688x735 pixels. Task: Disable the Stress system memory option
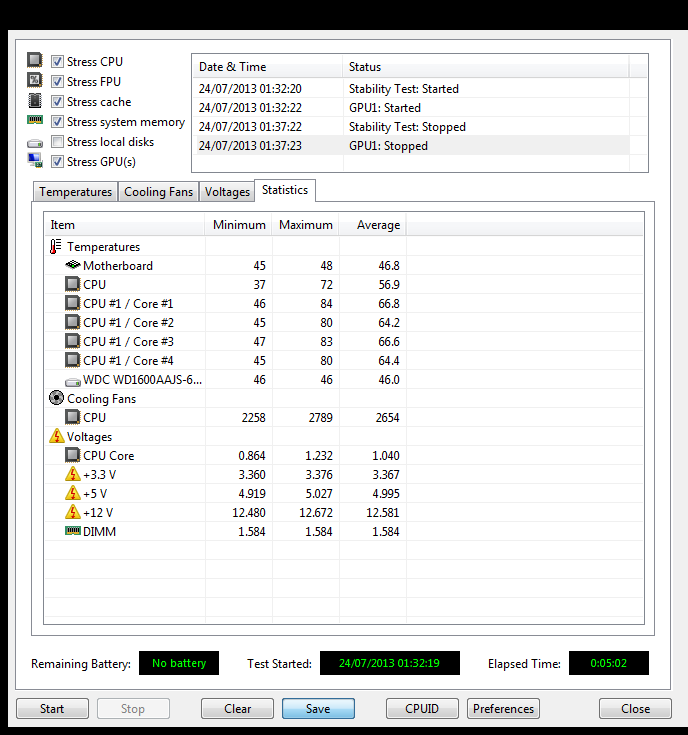point(58,122)
